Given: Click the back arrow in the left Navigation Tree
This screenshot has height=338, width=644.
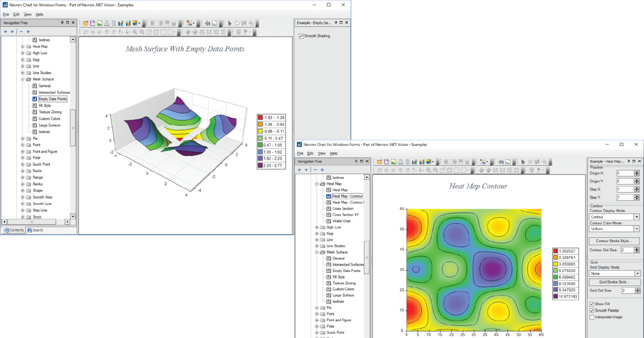Looking at the screenshot, I should pos(5,32).
